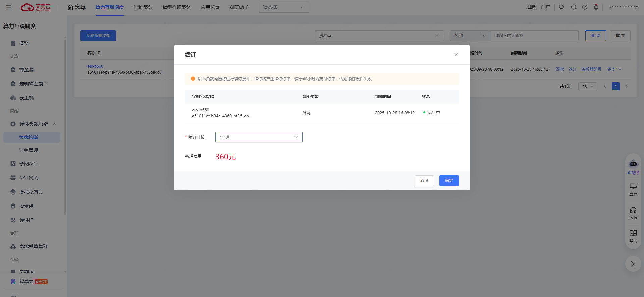Open the help question mark icon
Image resolution: width=644 pixels, height=297 pixels.
[585, 7]
